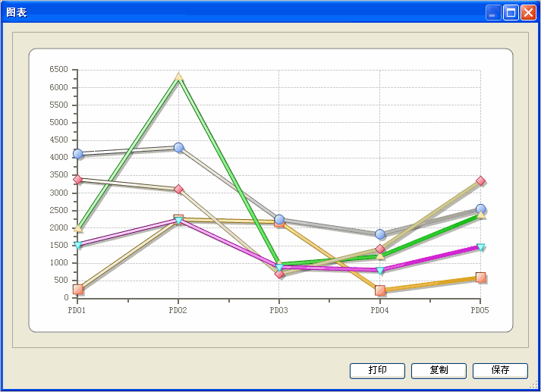Click the orange square marker at PD05
The width and height of the screenshot is (541, 392).
click(x=480, y=278)
